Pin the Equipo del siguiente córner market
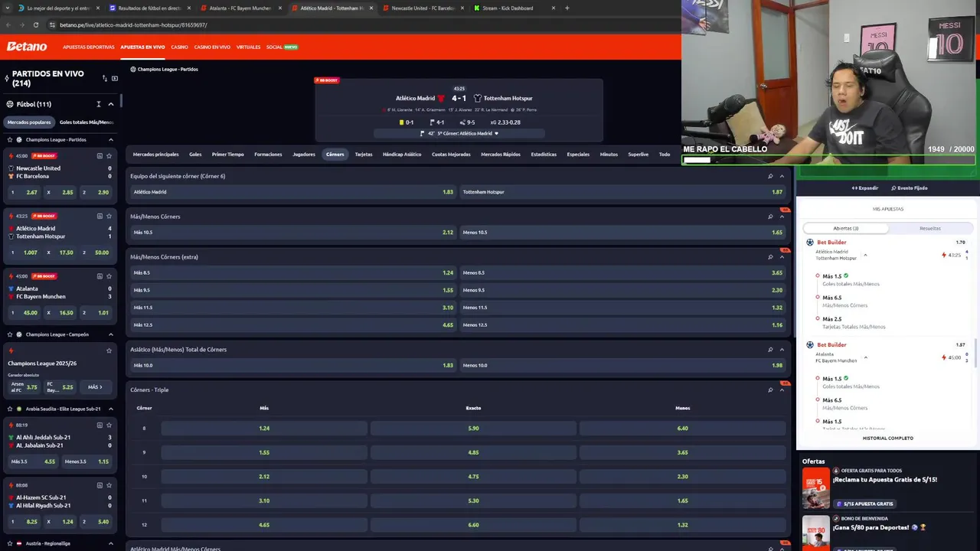This screenshot has width=980, height=551. click(x=770, y=176)
